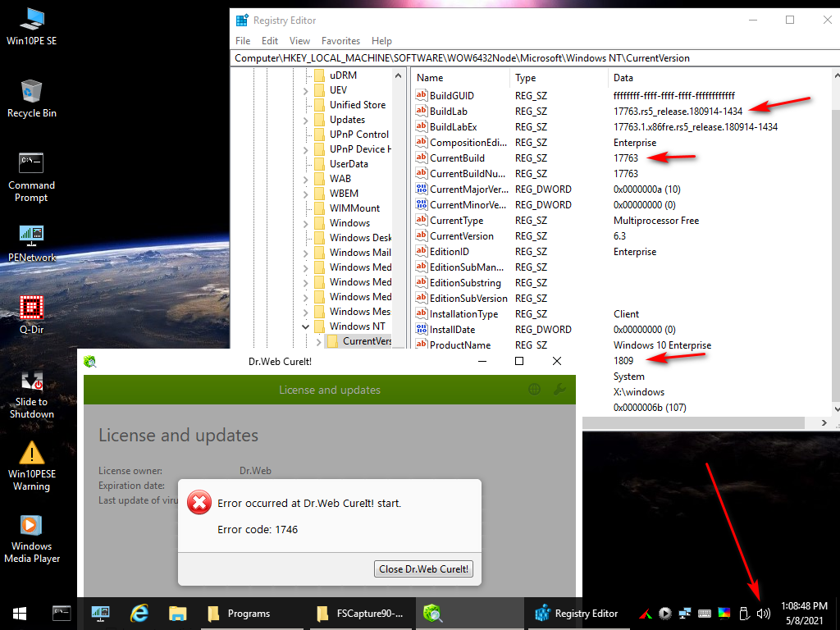840x630 pixels.
Task: Select the BuildLab registry value
Action: [x=449, y=112]
